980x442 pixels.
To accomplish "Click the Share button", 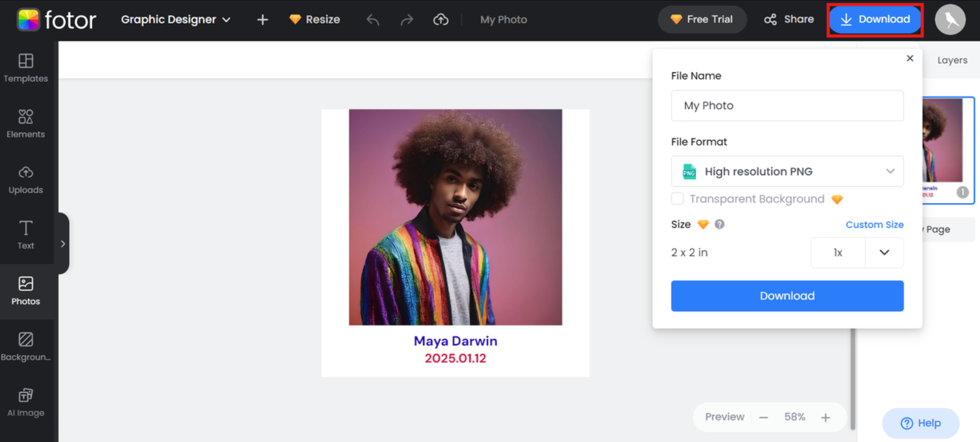I will tap(789, 19).
